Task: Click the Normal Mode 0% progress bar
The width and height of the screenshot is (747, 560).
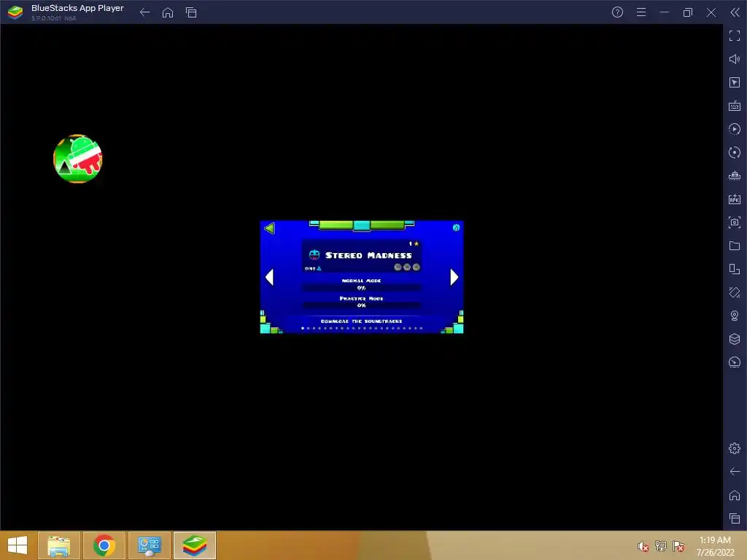Action: 362,287
